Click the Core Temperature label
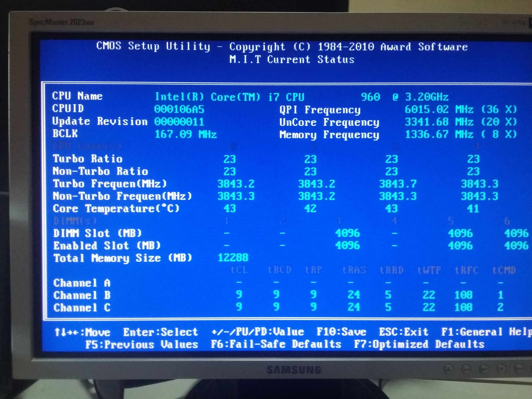 [x=116, y=208]
